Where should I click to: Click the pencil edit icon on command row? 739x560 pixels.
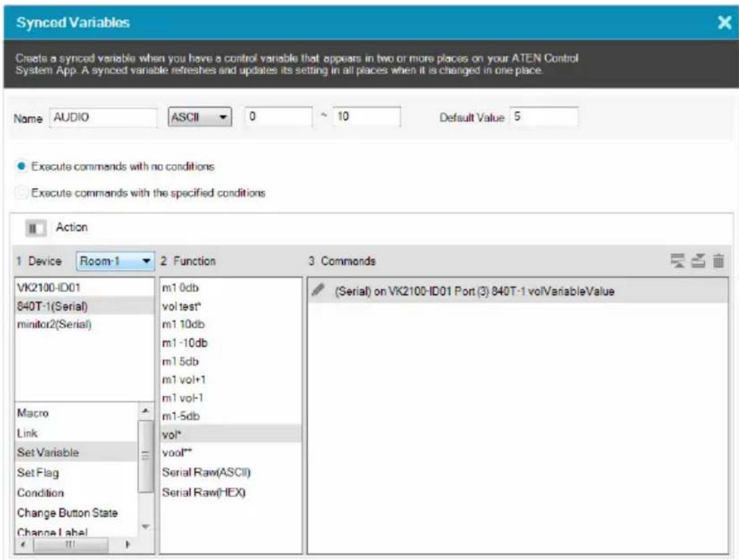coord(318,290)
